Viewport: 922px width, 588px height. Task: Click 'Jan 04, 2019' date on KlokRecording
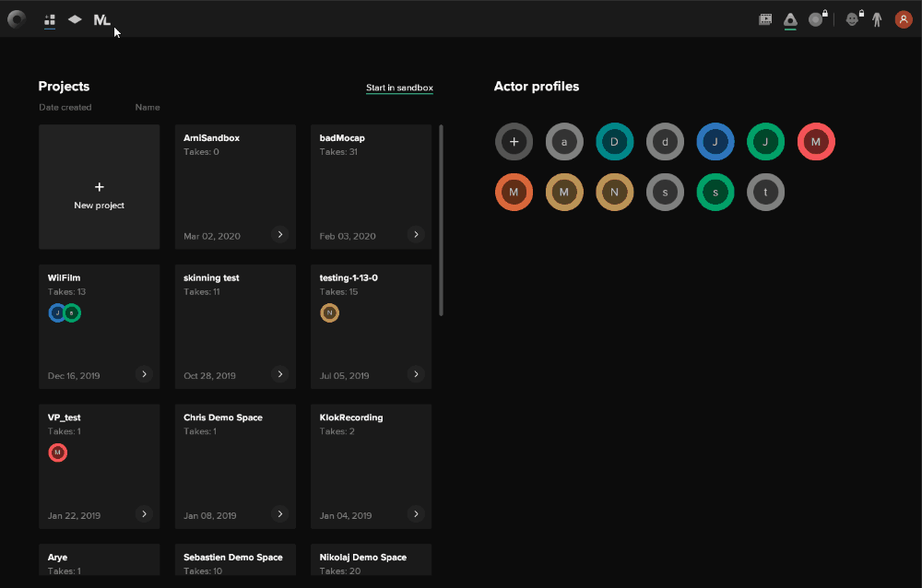pyautogui.click(x=346, y=516)
